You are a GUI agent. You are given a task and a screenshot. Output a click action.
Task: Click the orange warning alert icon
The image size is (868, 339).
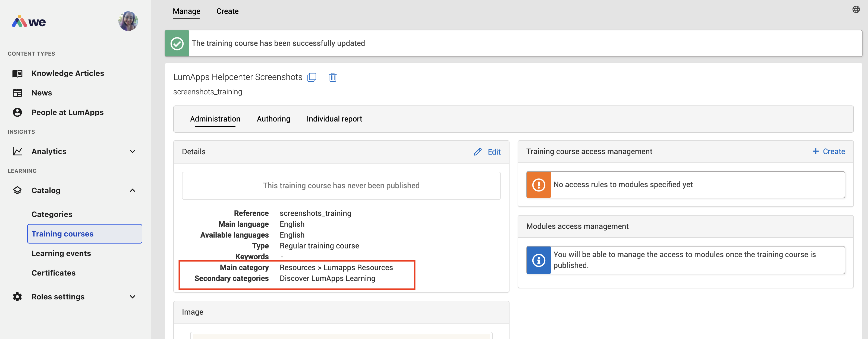click(x=539, y=185)
